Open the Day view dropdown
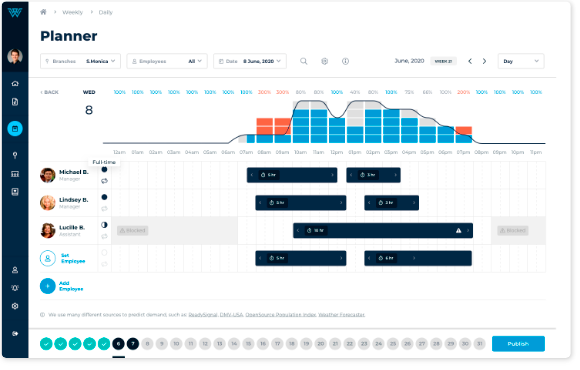The height and width of the screenshot is (370, 580). tap(521, 61)
